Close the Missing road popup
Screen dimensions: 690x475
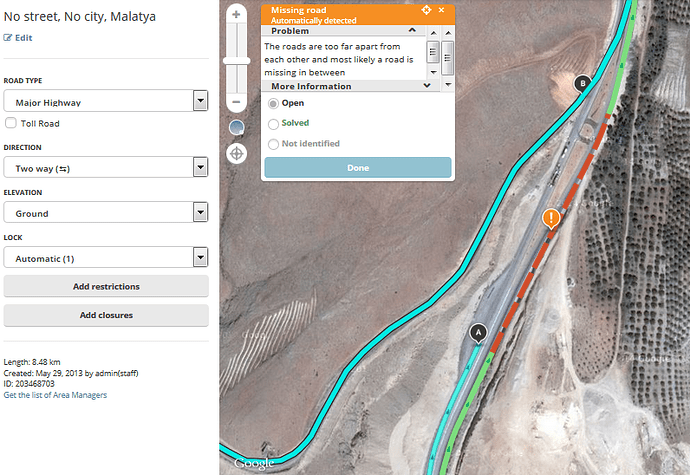pos(441,10)
